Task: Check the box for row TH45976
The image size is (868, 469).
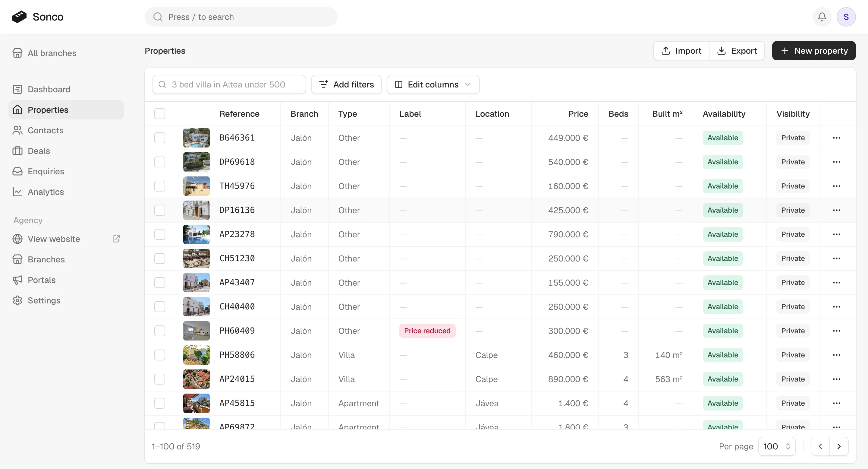Action: tap(160, 186)
